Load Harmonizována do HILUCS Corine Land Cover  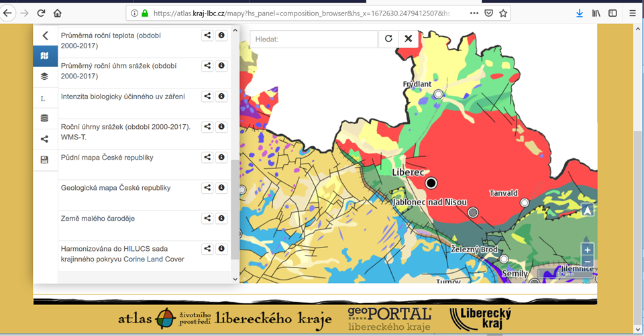click(x=122, y=254)
